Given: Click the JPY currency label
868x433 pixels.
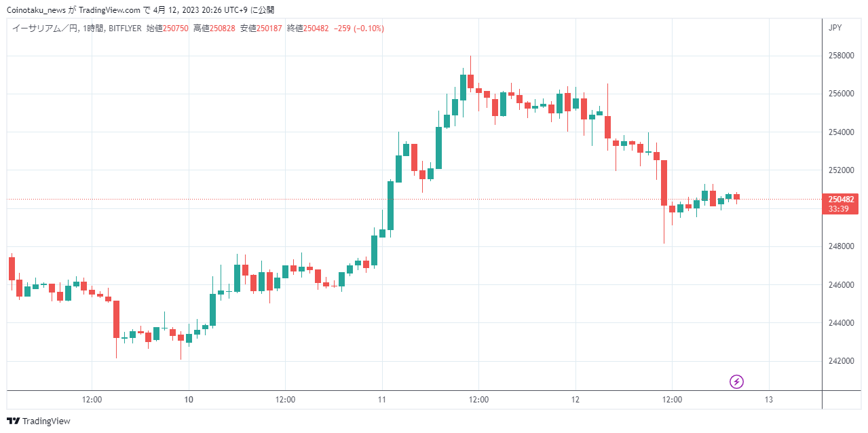Looking at the screenshot, I should click(835, 28).
